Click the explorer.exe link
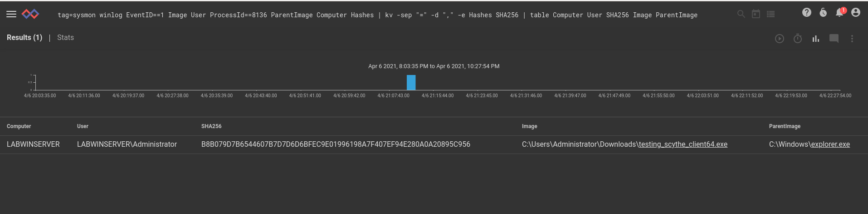The height and width of the screenshot is (214, 868). (830, 144)
